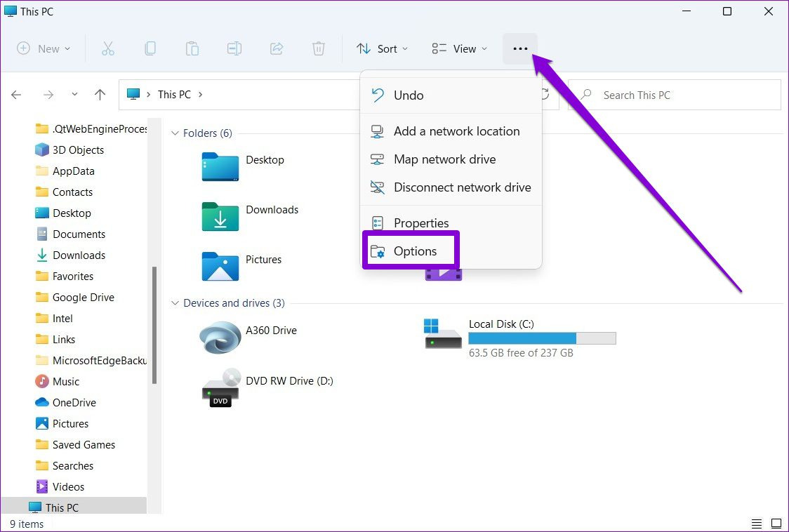Click the Back navigation arrow
789x532 pixels.
[16, 94]
